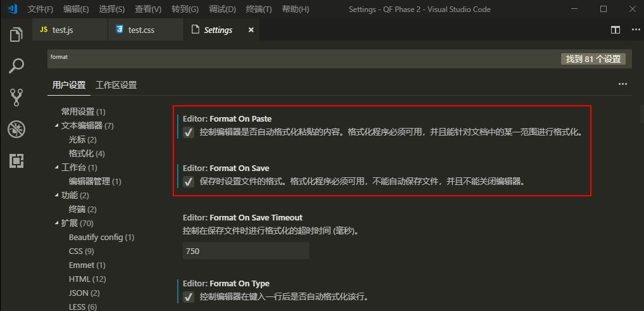Open the 编辑(E) menu
This screenshot has width=644, height=311.
pyautogui.click(x=76, y=9)
